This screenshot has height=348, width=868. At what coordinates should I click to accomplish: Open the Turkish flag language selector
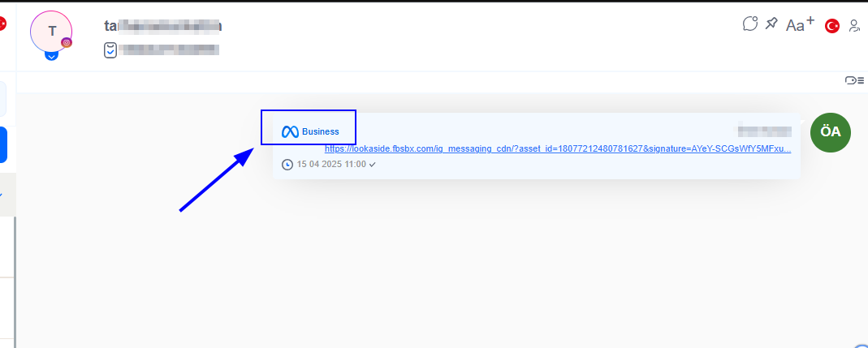(x=832, y=25)
